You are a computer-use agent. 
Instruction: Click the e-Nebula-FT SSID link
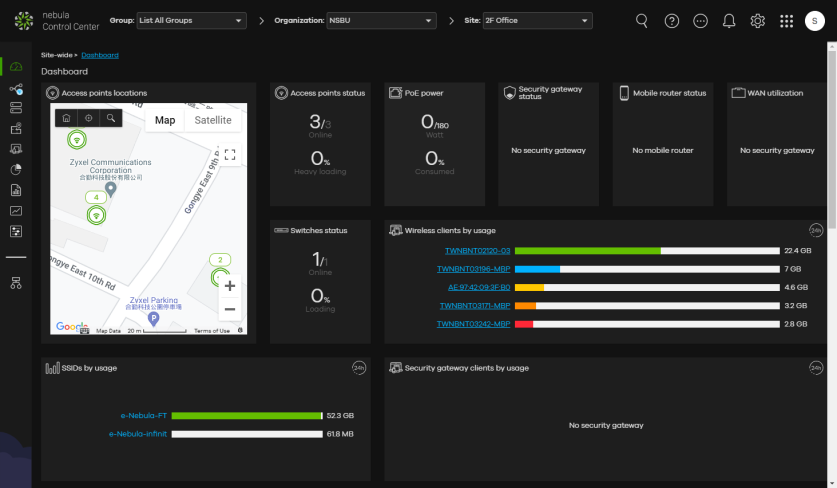pyautogui.click(x=143, y=415)
